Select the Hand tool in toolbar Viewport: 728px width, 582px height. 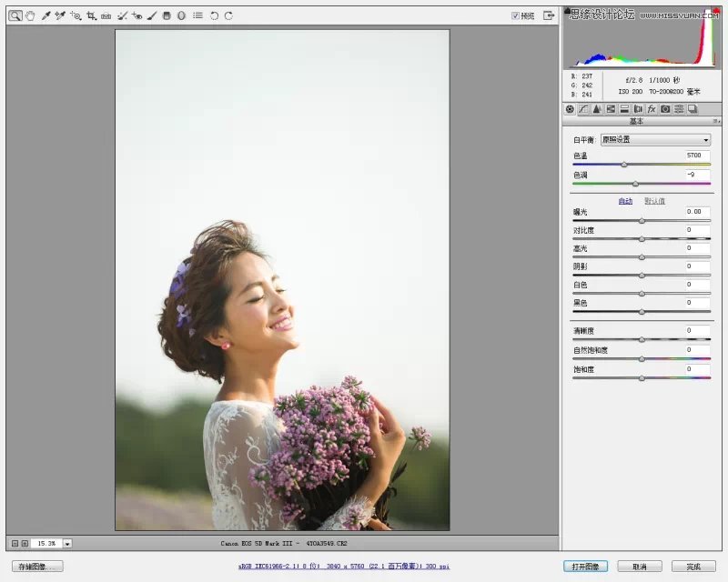pos(30,15)
